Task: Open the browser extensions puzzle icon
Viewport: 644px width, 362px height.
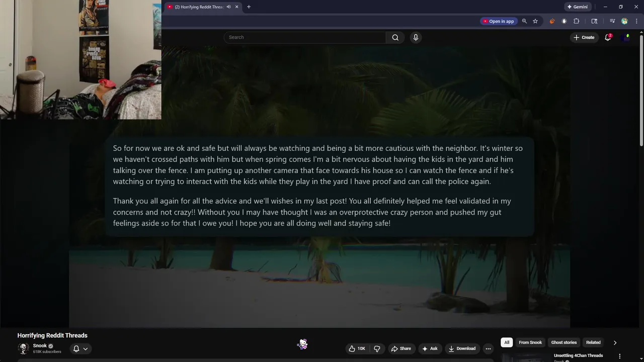Action: coord(577,21)
